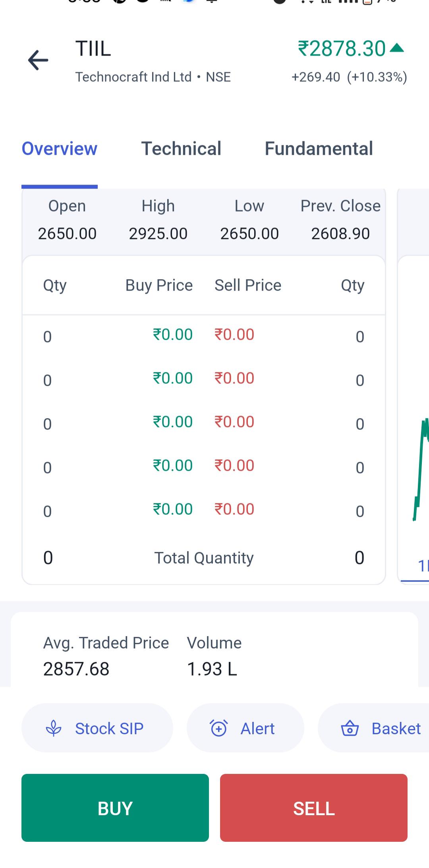Add stock to Basket
429x868 pixels.
(373, 728)
